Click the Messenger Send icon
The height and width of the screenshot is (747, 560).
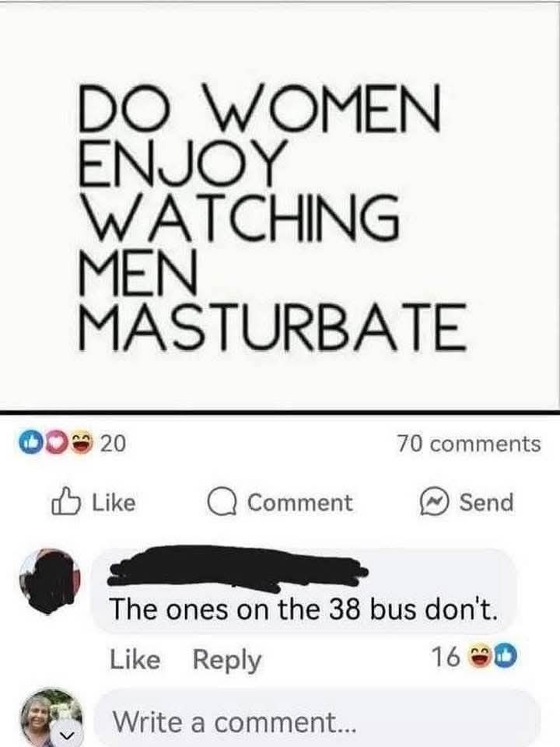coord(434,503)
